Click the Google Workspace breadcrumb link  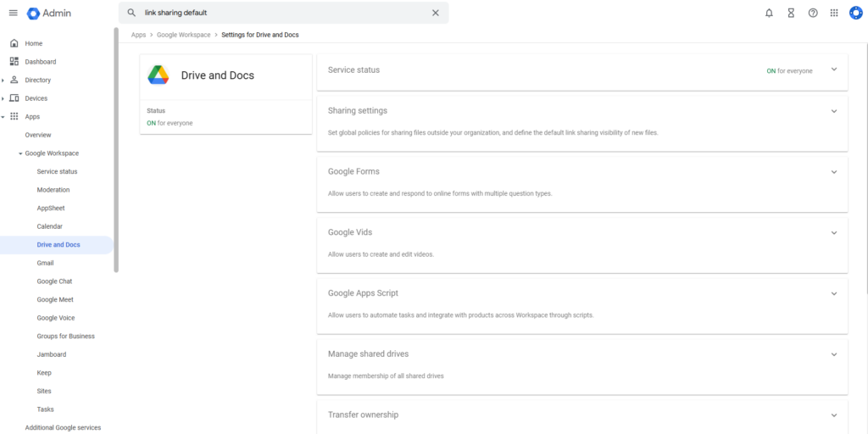pyautogui.click(x=184, y=35)
